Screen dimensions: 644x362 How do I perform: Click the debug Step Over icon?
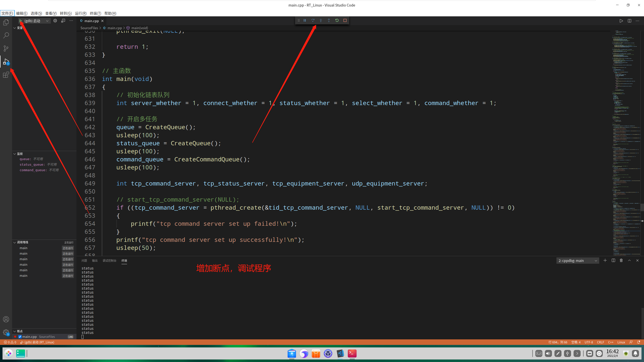click(313, 20)
